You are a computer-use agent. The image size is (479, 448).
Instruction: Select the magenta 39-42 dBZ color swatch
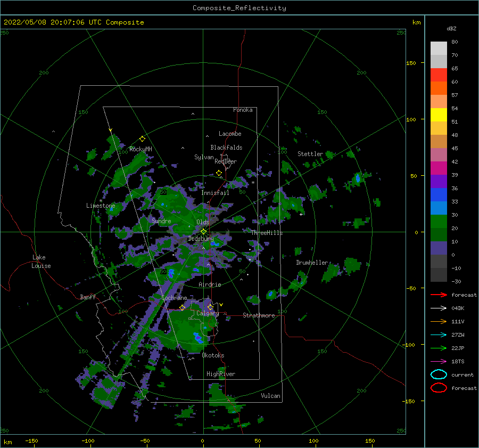(x=439, y=168)
